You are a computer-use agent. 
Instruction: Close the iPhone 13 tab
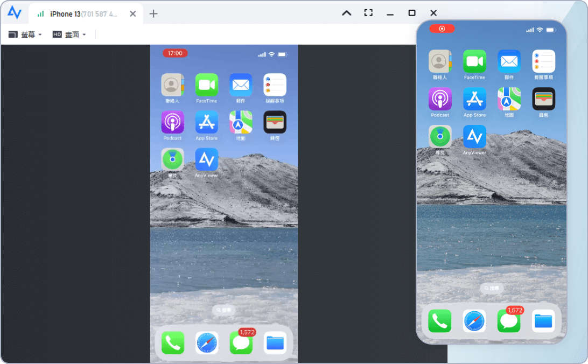(x=133, y=14)
